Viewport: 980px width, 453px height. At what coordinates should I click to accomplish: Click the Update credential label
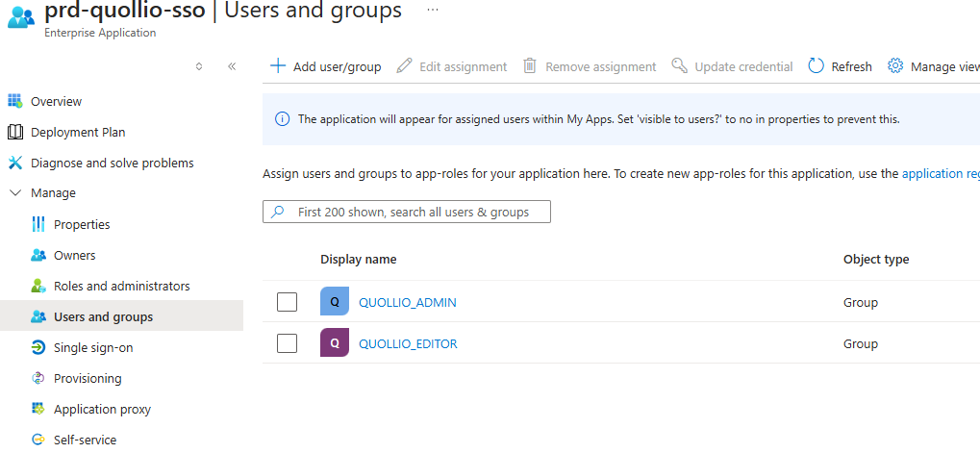(x=743, y=67)
